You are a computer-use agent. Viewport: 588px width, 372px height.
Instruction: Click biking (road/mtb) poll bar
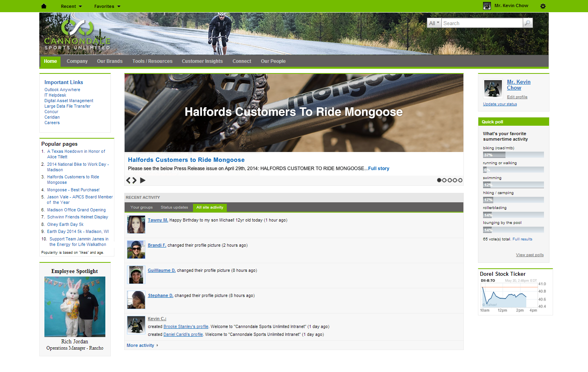pos(513,155)
